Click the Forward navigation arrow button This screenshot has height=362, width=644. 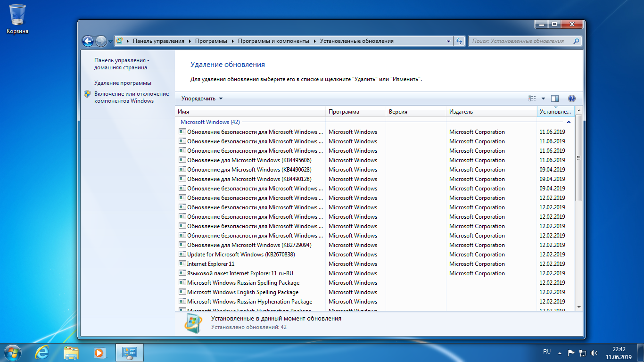[x=101, y=41]
